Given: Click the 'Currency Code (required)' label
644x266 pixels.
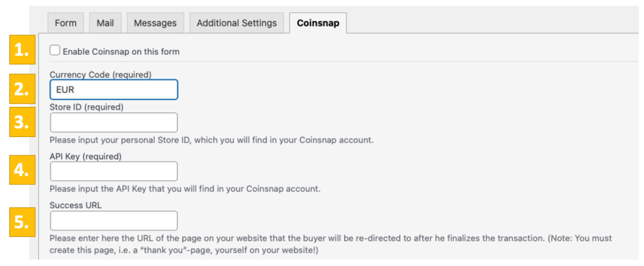Looking at the screenshot, I should click(x=101, y=74).
